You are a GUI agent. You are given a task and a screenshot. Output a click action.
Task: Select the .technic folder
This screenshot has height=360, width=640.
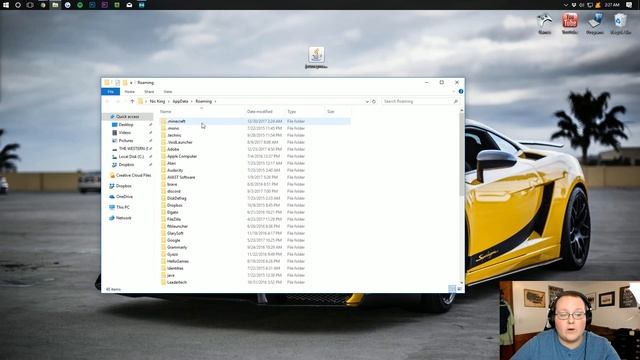(174, 135)
